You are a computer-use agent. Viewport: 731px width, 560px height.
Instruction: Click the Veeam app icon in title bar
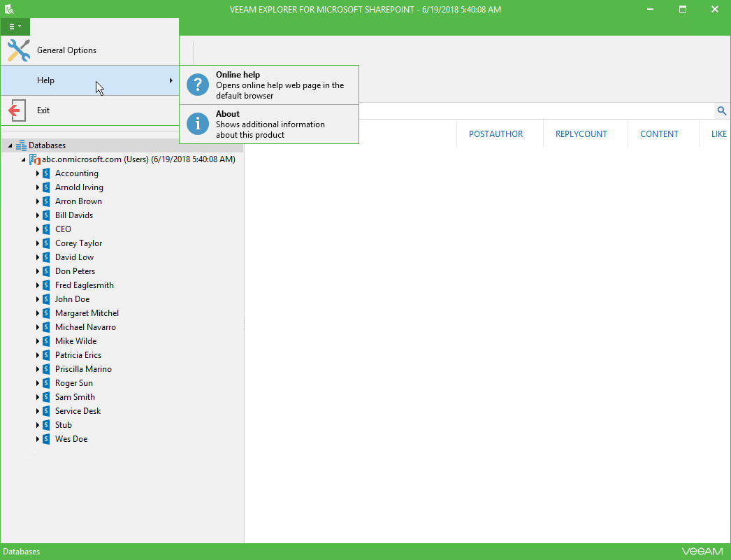tap(9, 9)
